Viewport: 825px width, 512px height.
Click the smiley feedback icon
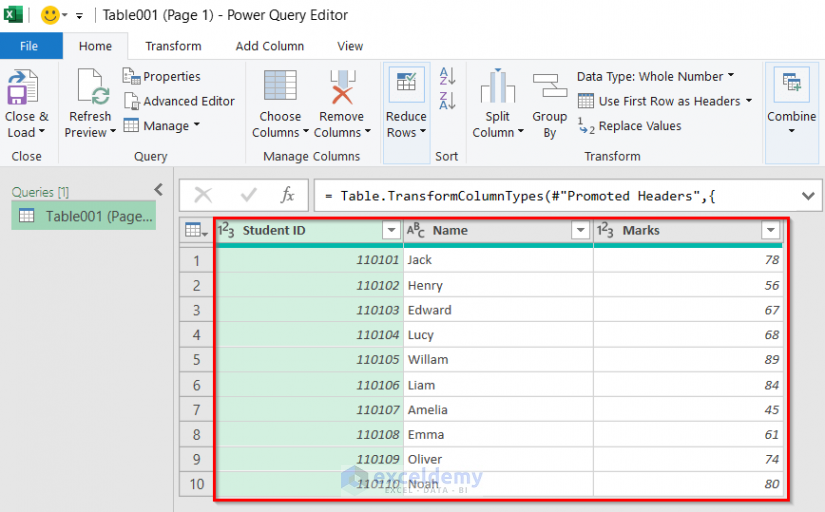(x=50, y=15)
